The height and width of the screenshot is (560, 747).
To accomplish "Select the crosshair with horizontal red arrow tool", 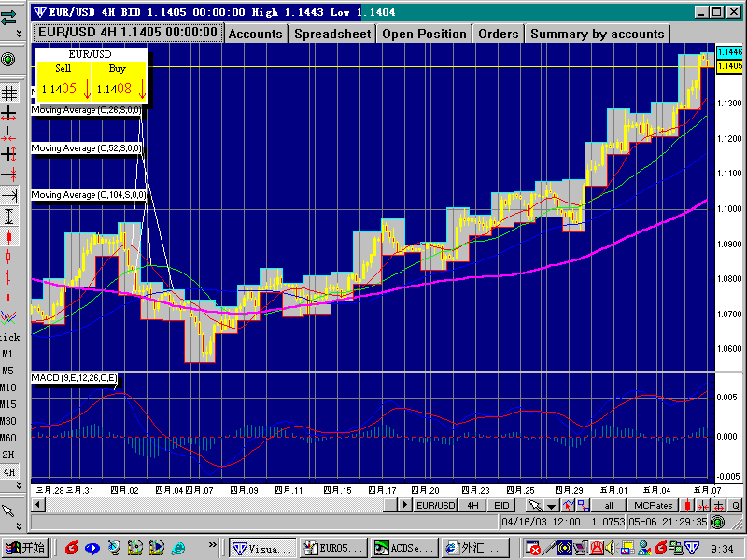I will tap(9, 114).
